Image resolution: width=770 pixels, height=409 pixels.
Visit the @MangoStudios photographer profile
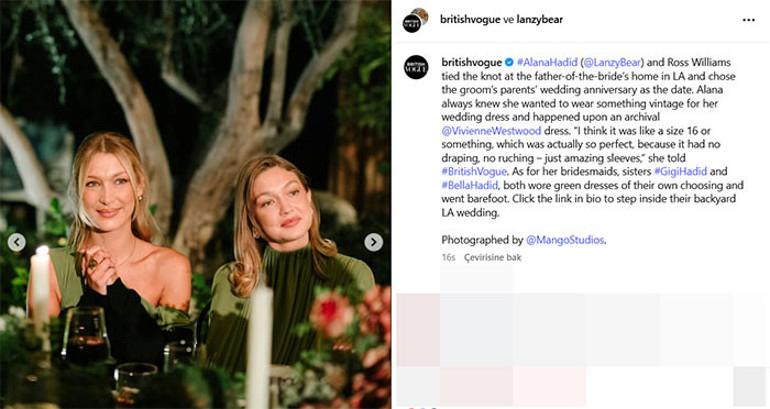click(565, 240)
